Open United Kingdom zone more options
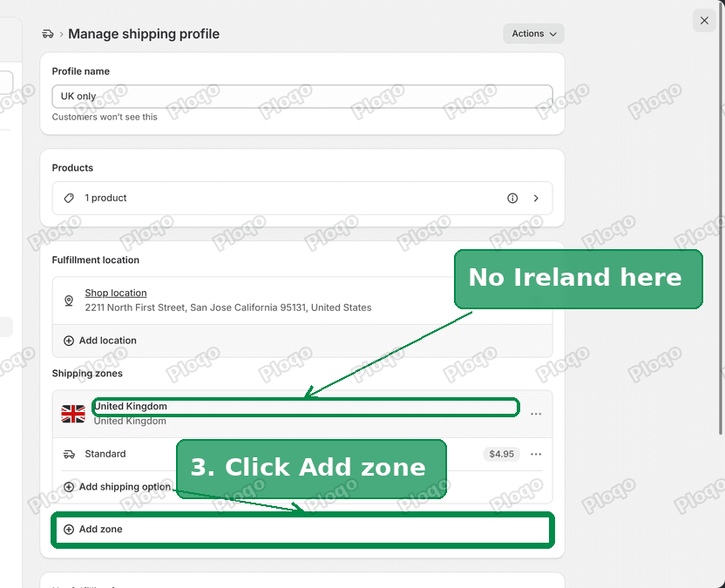725x588 pixels. pyautogui.click(x=536, y=414)
